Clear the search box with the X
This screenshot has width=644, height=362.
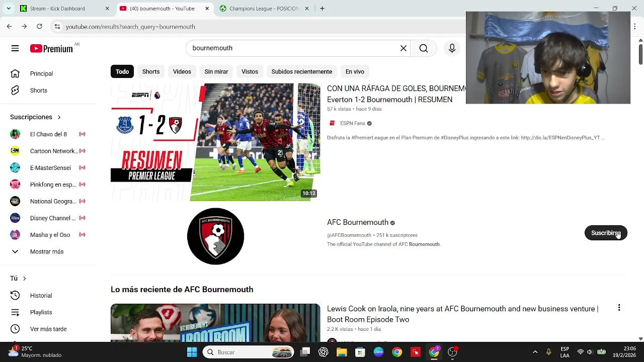click(403, 48)
